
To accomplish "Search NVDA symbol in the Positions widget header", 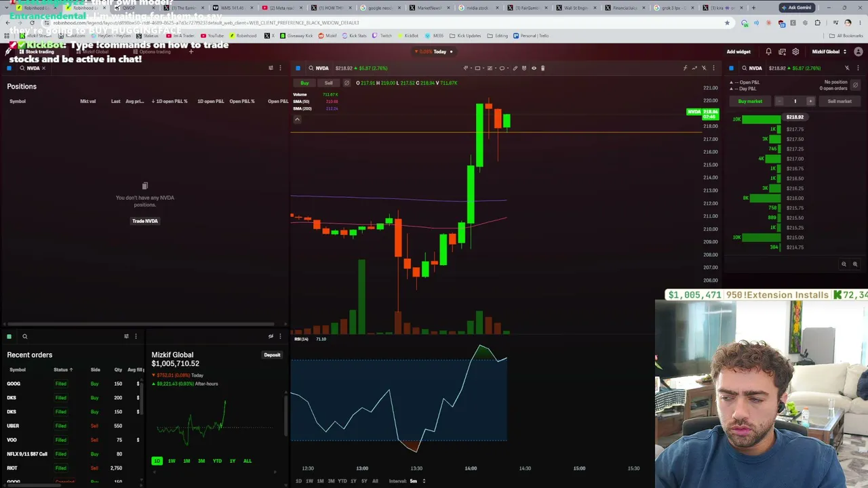I will pos(30,68).
